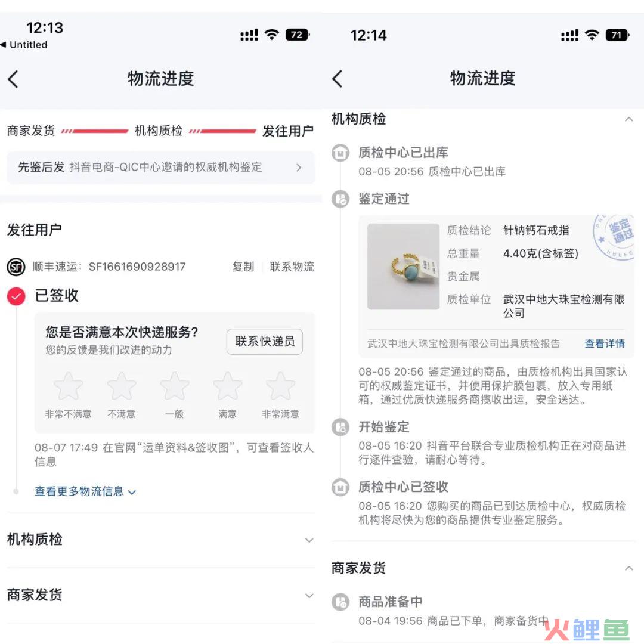
Task: Tap 联系快递员 button
Action: point(265,342)
